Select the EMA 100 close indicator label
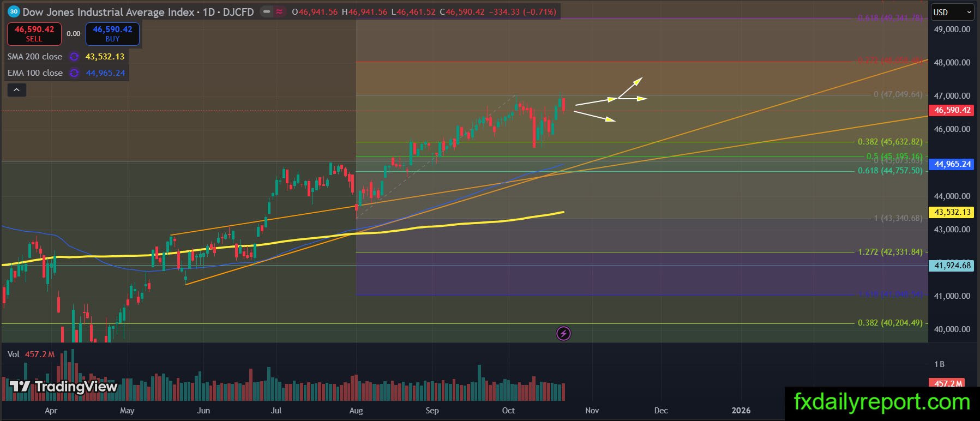980x421 pixels. click(x=35, y=73)
